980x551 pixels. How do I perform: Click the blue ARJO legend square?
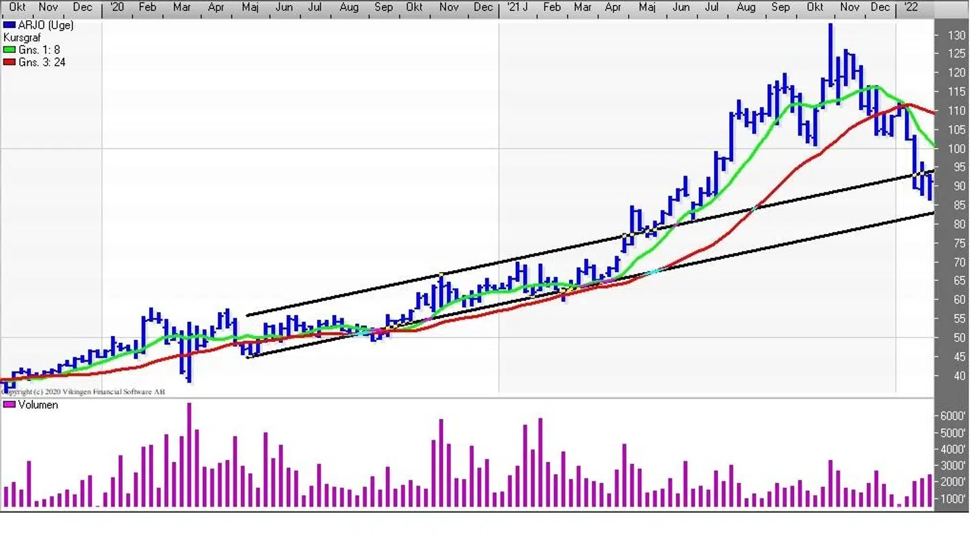tap(9, 25)
